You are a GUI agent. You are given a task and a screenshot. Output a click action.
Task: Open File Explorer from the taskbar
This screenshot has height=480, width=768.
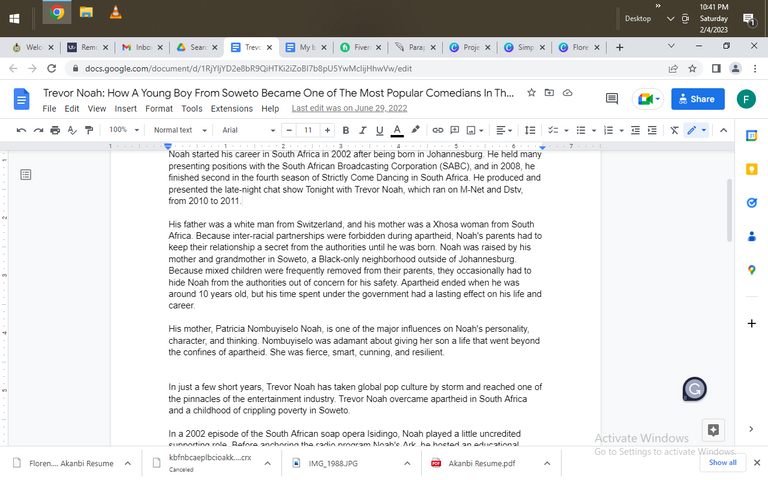click(86, 13)
